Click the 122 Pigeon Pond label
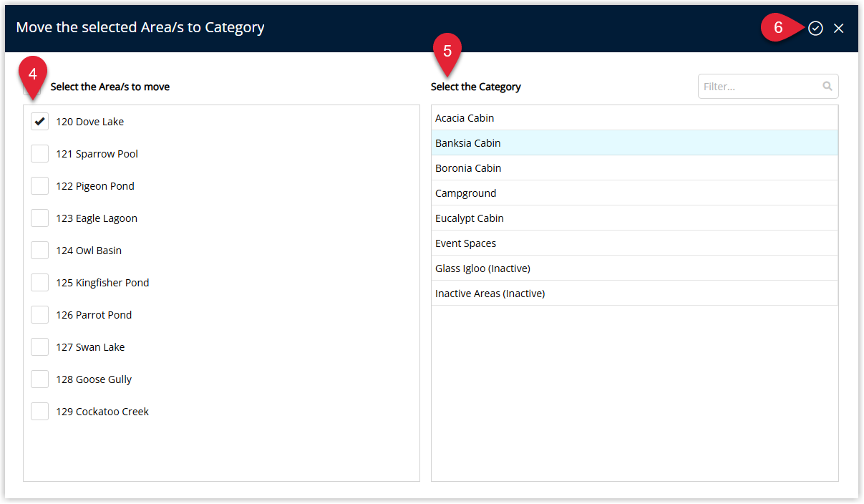 point(95,186)
